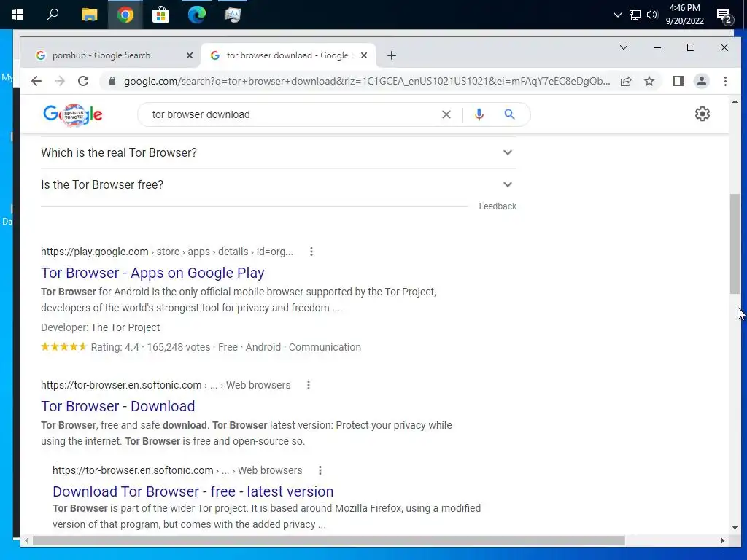The width and height of the screenshot is (747, 560).
Task: Click scroll right arrow
Action: click(723, 540)
